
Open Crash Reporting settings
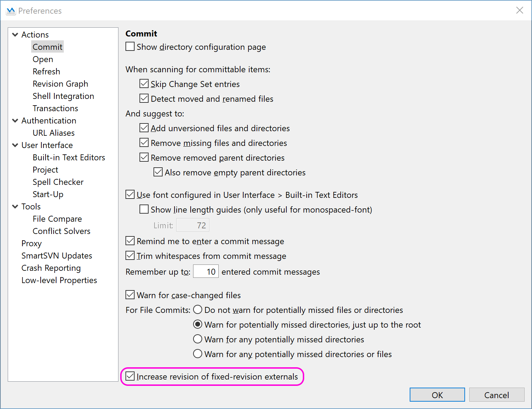(x=51, y=268)
